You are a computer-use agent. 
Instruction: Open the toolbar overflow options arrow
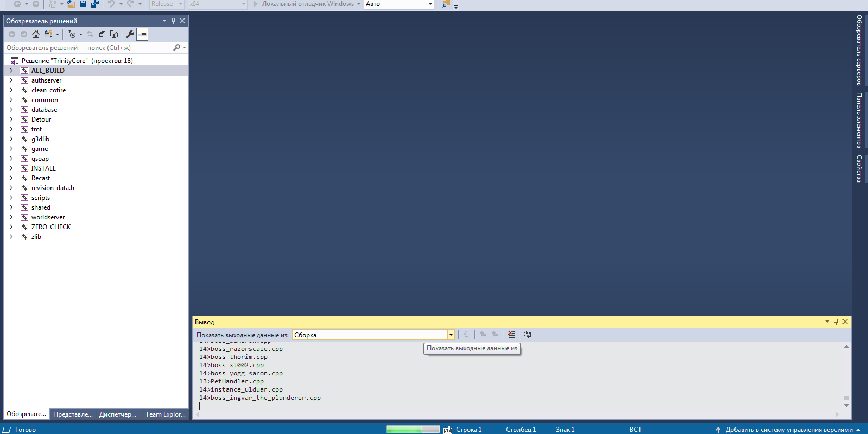[x=456, y=7]
